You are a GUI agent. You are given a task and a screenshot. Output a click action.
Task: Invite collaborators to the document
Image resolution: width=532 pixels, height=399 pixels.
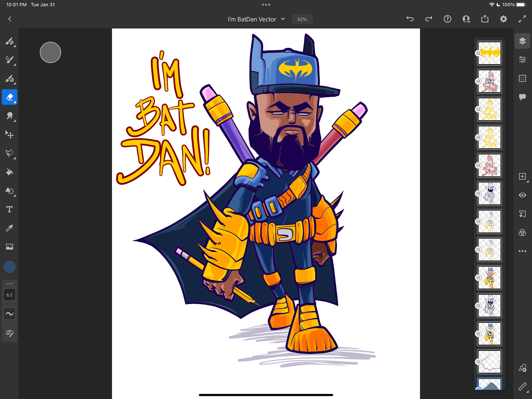466,19
